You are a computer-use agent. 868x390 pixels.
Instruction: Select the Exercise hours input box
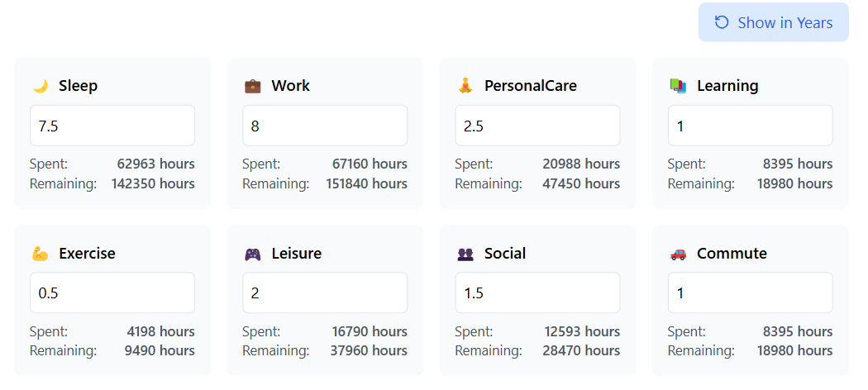tap(112, 292)
